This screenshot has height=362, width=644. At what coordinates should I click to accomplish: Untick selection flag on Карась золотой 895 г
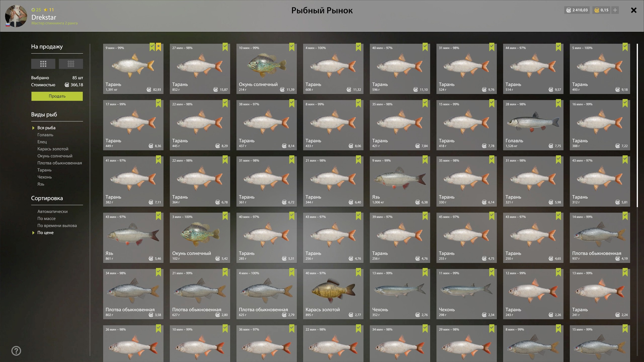click(358, 272)
